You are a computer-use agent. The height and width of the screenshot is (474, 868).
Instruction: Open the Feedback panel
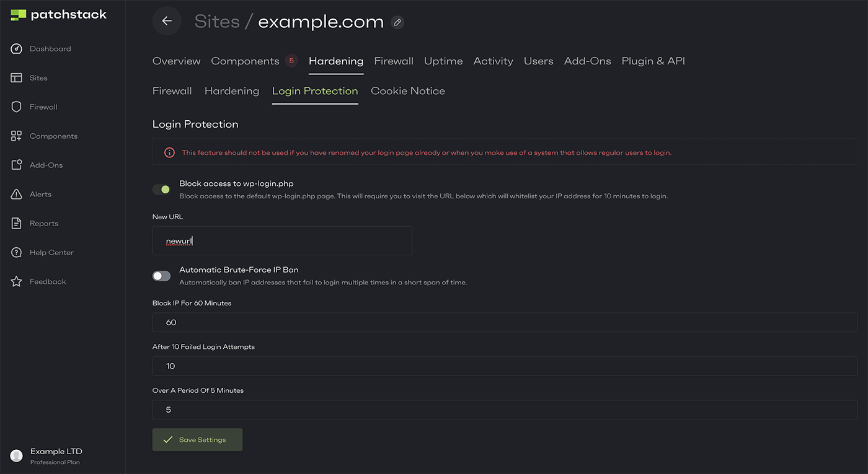47,281
